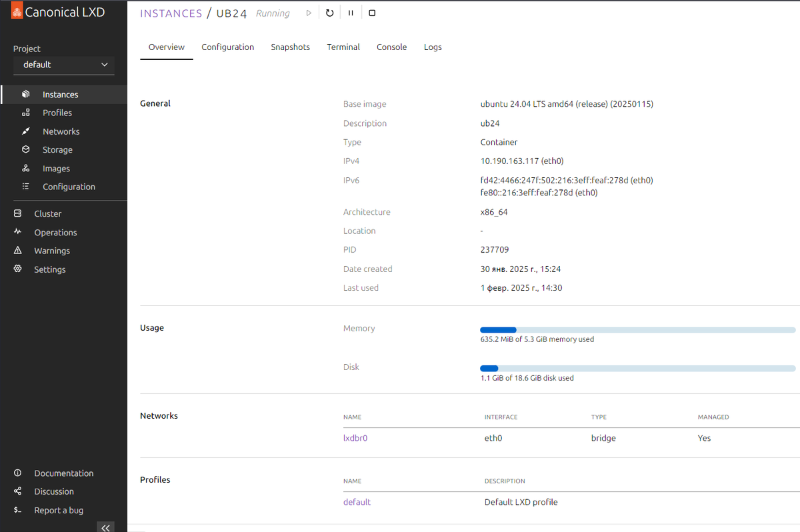Viewport: 800px width, 532px height.
Task: Start the instance with the play icon
Action: [309, 13]
